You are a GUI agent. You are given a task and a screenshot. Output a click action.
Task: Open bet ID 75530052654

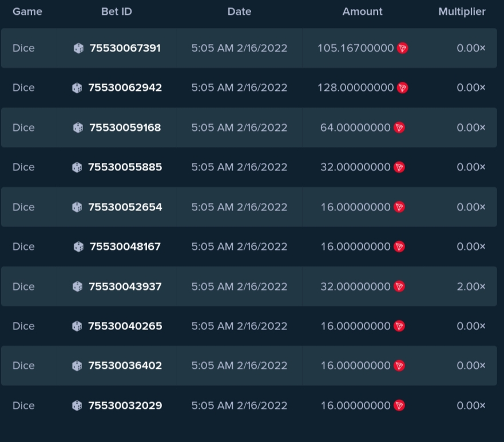click(x=125, y=207)
